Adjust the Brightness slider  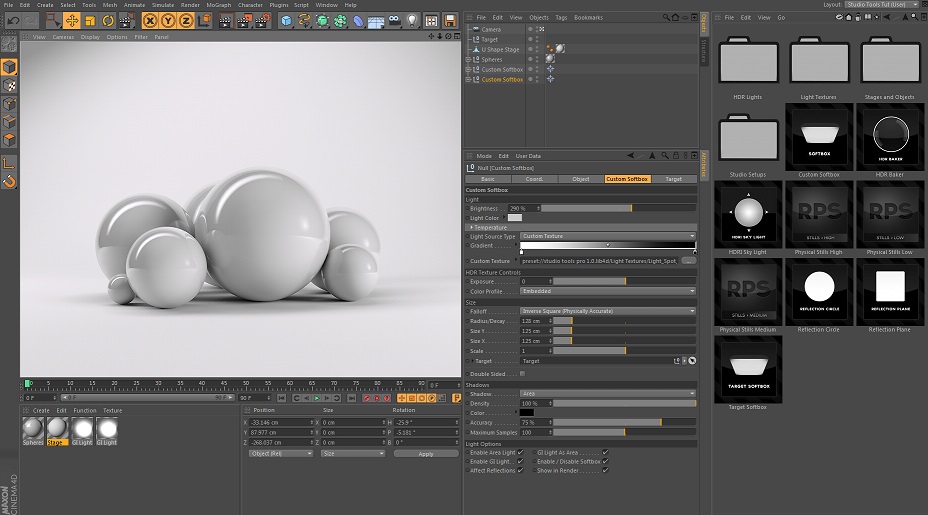pyautogui.click(x=618, y=208)
